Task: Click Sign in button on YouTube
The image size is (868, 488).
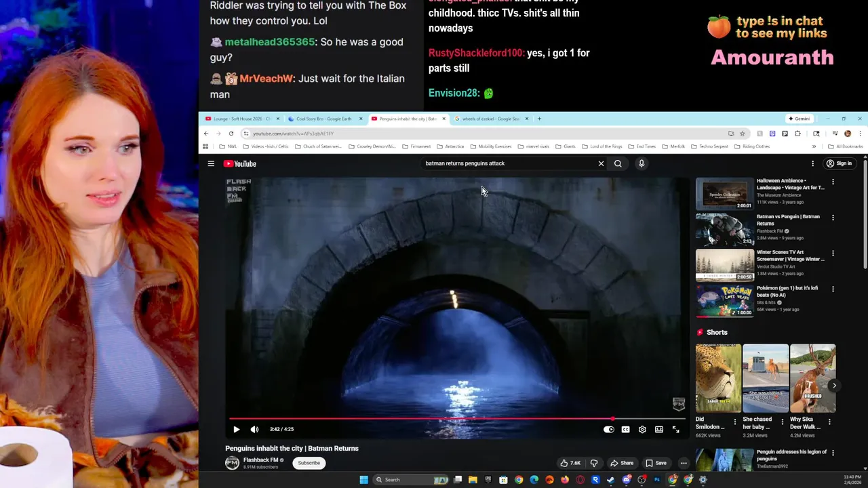Action: tap(839, 163)
